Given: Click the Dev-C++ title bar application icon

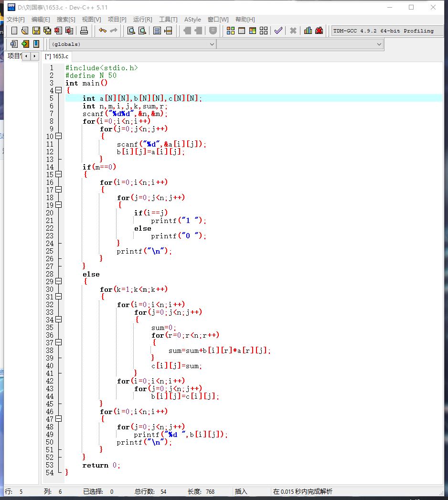Looking at the screenshot, I should [11, 7].
